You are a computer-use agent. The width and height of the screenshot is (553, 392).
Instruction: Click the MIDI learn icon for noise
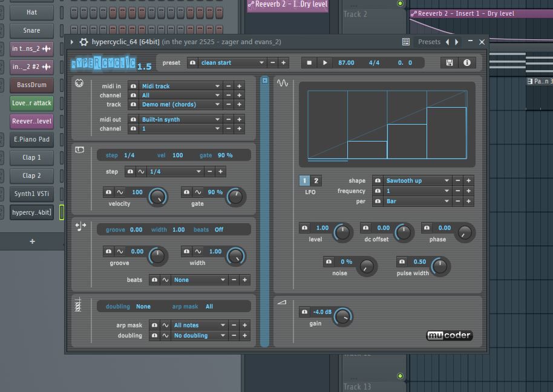pyautogui.click(x=329, y=261)
